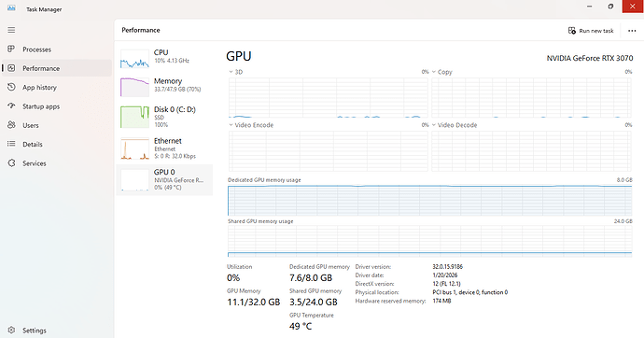The width and height of the screenshot is (644, 338).
Task: Click the CPU resource entry label
Action: [x=161, y=52]
